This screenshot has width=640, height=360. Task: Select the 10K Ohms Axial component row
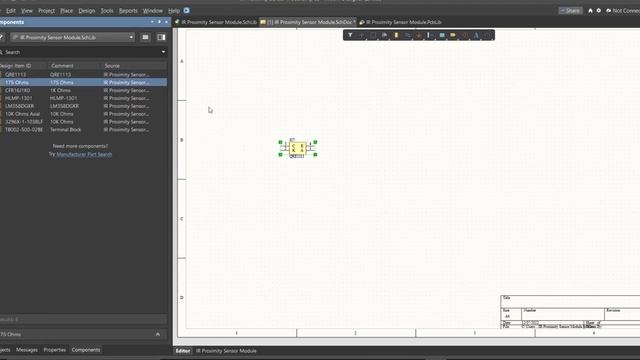pos(83,114)
